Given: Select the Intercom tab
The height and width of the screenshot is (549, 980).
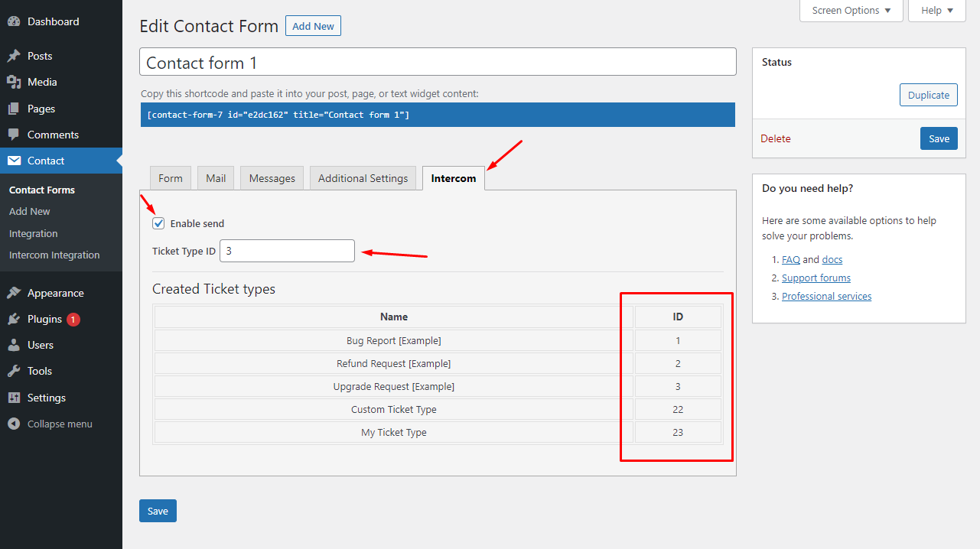Looking at the screenshot, I should 454,178.
